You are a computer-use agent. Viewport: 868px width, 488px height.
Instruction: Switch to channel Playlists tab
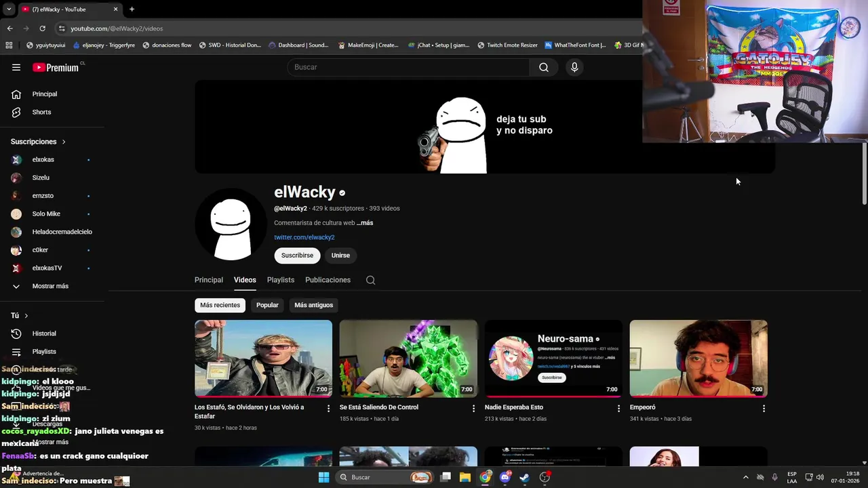[x=281, y=280]
